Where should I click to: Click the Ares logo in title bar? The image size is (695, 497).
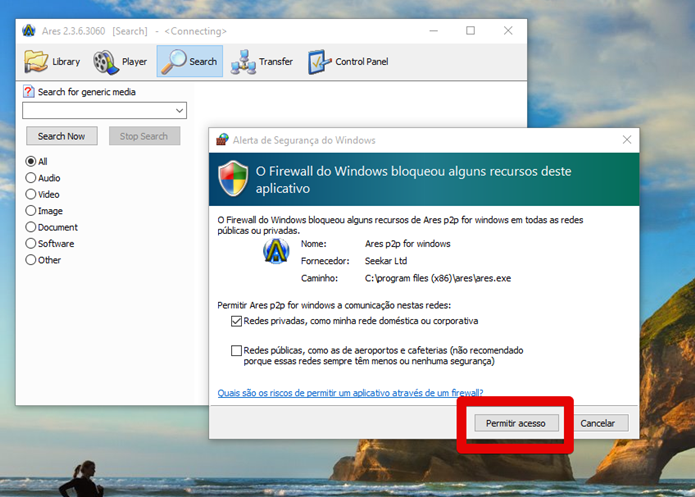click(29, 31)
